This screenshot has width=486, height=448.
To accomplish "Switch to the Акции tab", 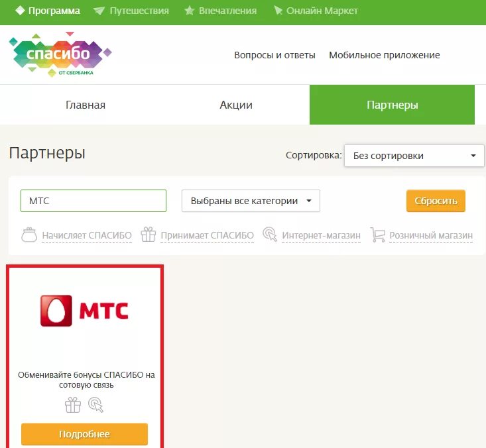I will (236, 105).
